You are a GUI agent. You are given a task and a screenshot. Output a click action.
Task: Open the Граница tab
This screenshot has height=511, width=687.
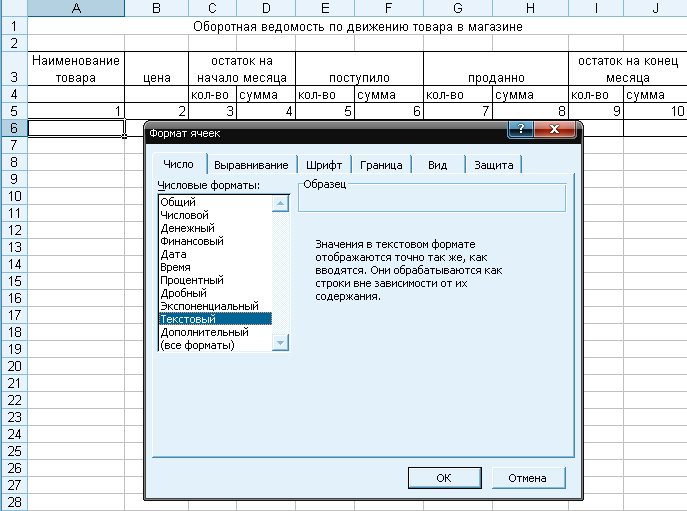click(381, 165)
